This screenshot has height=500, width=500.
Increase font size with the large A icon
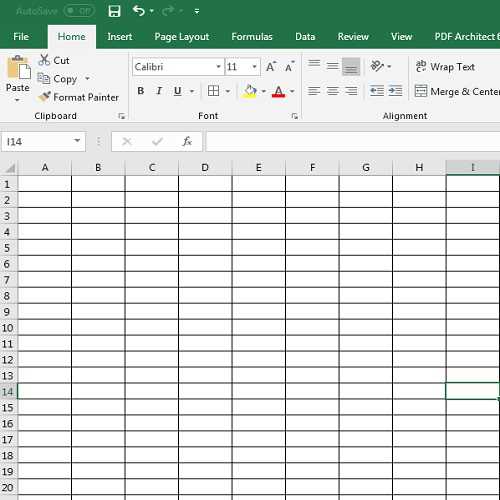click(271, 66)
